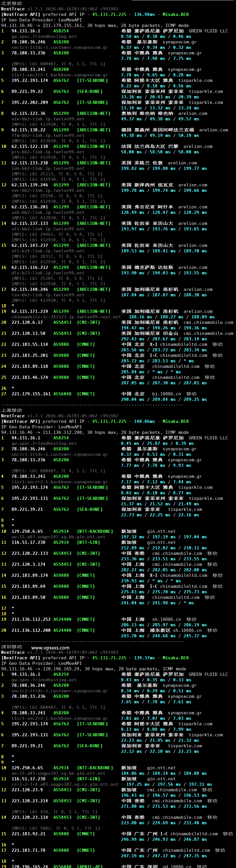Click the heading 上海移动
This screenshot has width=236, height=868.
point(12,410)
